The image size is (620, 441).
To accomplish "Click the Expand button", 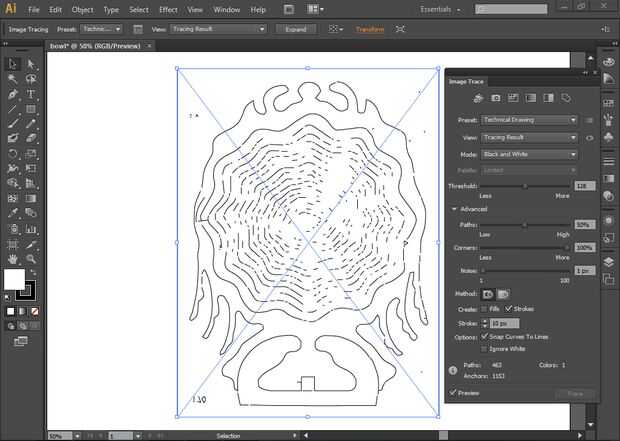I will [295, 29].
